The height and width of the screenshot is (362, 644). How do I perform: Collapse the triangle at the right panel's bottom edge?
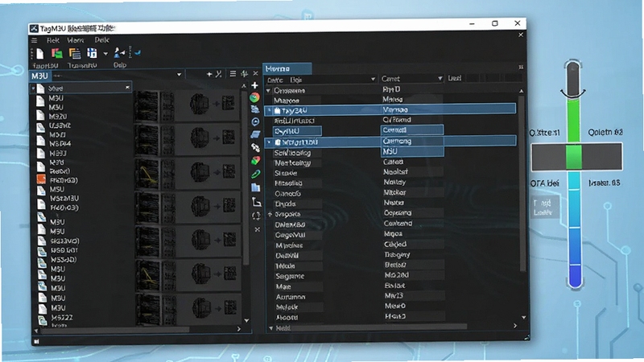(270, 328)
